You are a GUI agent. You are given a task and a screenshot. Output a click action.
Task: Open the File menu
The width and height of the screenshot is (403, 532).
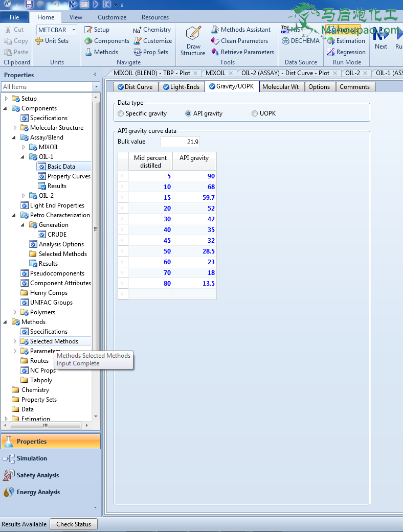coord(14,17)
